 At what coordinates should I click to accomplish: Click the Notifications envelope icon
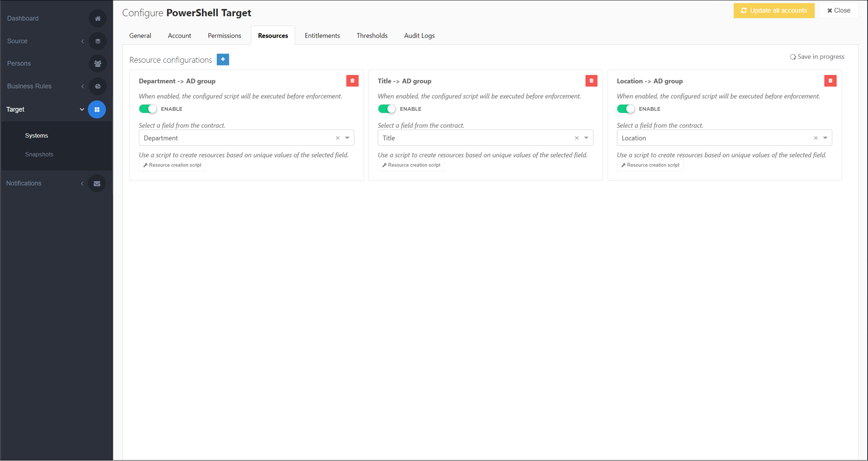click(97, 184)
